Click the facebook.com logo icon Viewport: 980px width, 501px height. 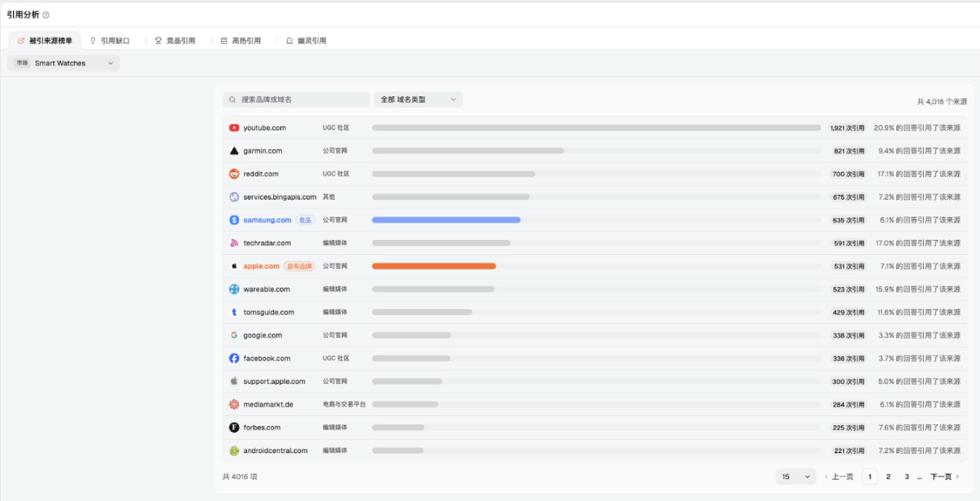234,358
